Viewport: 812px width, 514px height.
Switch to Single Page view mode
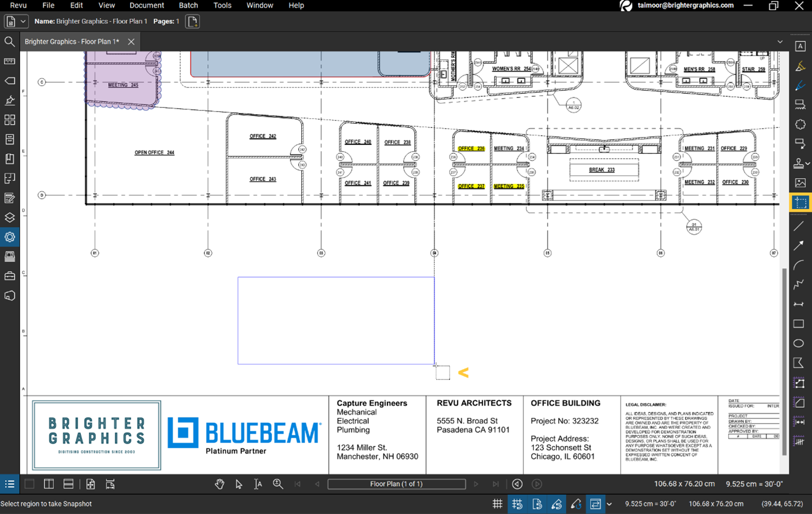pos(29,484)
